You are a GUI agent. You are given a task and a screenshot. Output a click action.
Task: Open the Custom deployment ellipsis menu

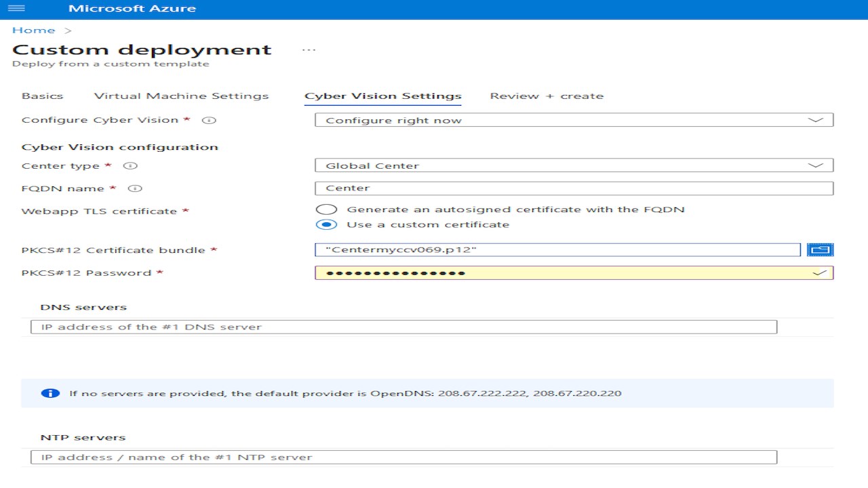(x=309, y=50)
